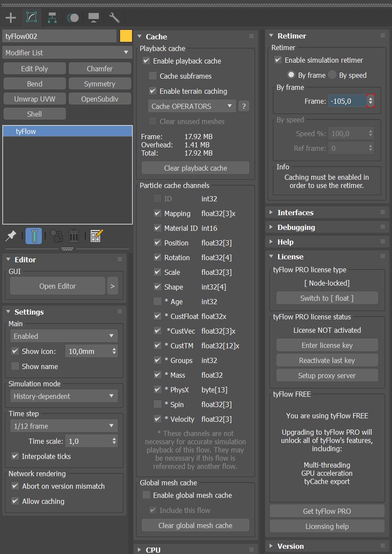Screen dimensions: 392x554
Task: Open History-dependent simulation mode dropdown
Action: click(64, 396)
